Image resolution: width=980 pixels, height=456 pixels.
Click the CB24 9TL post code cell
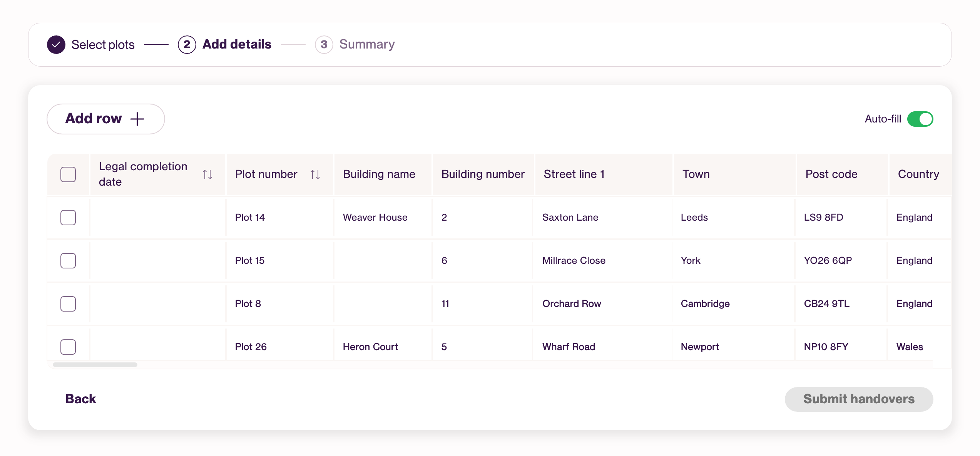[841, 304]
